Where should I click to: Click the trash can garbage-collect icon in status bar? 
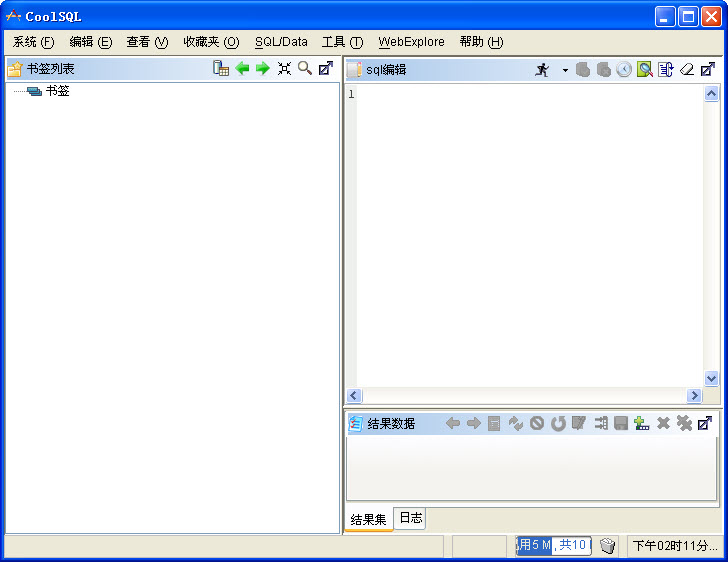[x=608, y=546]
